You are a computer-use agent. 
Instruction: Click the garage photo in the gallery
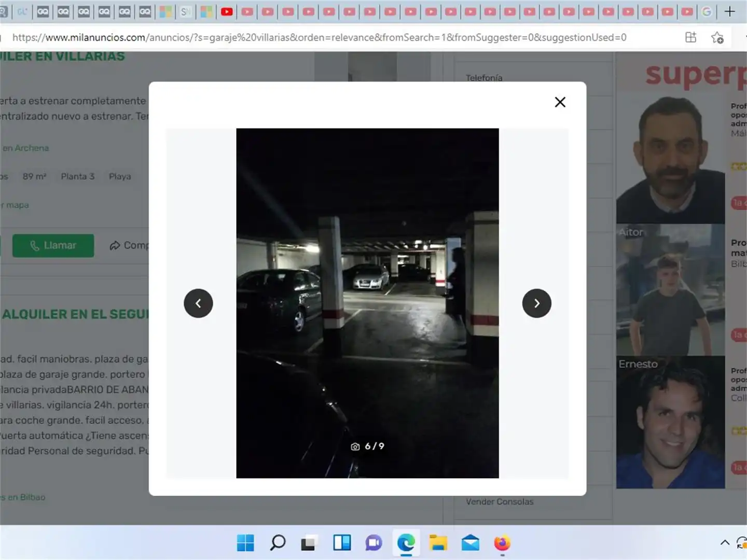click(x=367, y=303)
